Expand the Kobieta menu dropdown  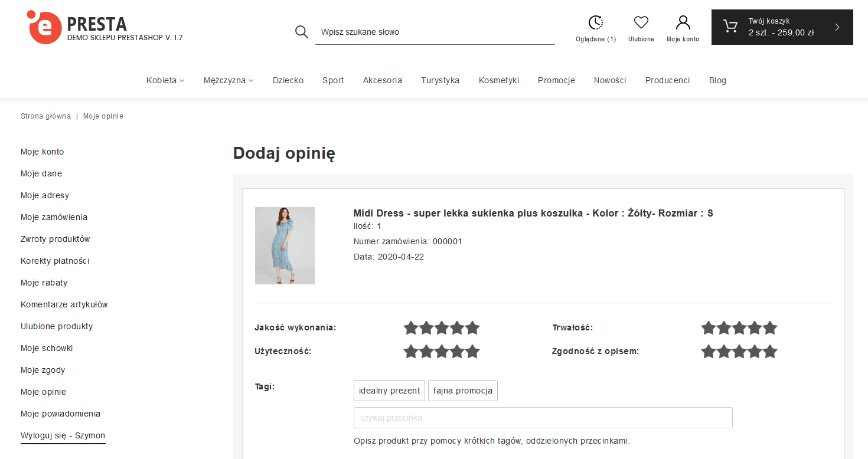(165, 80)
